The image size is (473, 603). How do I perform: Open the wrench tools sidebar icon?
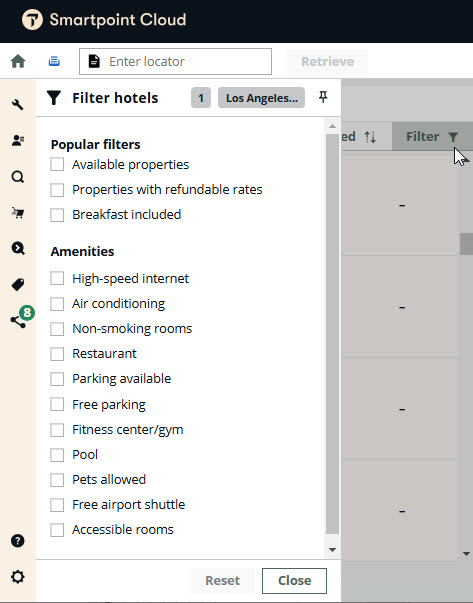pos(18,105)
